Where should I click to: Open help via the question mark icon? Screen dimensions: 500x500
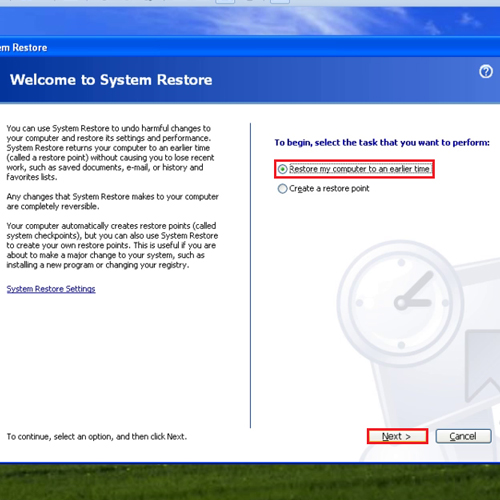pyautogui.click(x=486, y=71)
